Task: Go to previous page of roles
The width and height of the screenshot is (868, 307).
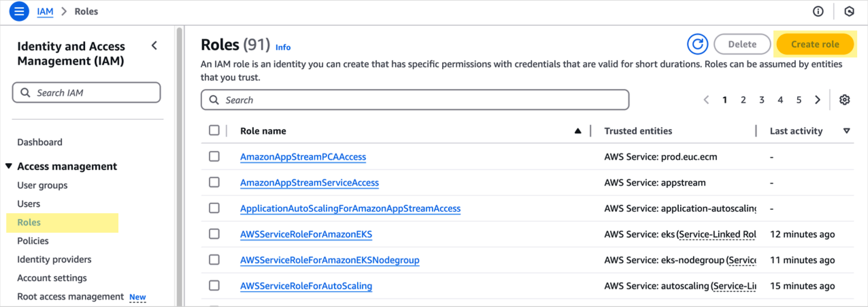Action: click(706, 100)
